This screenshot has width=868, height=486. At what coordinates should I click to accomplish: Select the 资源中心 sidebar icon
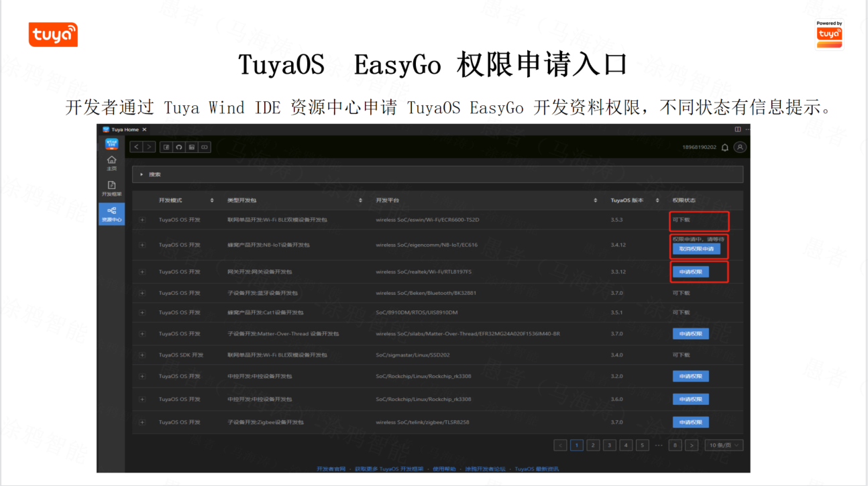(111, 214)
